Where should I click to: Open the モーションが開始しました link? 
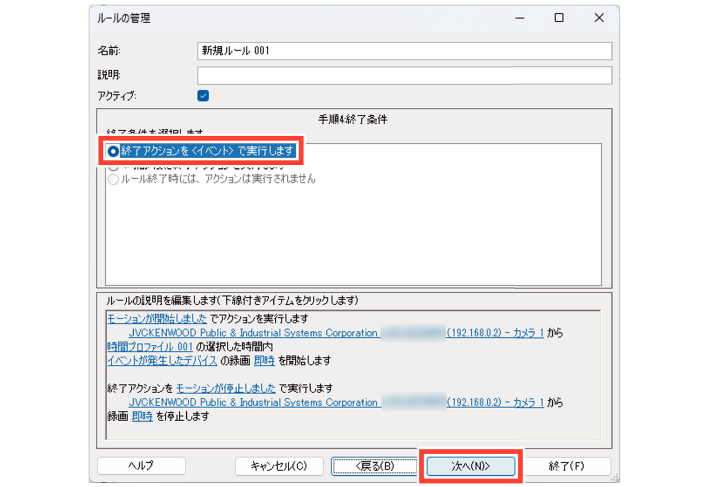click(x=157, y=319)
